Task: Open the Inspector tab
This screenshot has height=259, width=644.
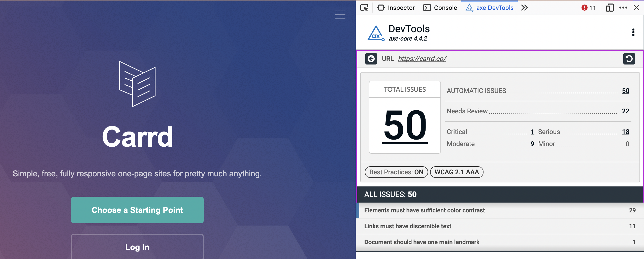Action: 396,8
